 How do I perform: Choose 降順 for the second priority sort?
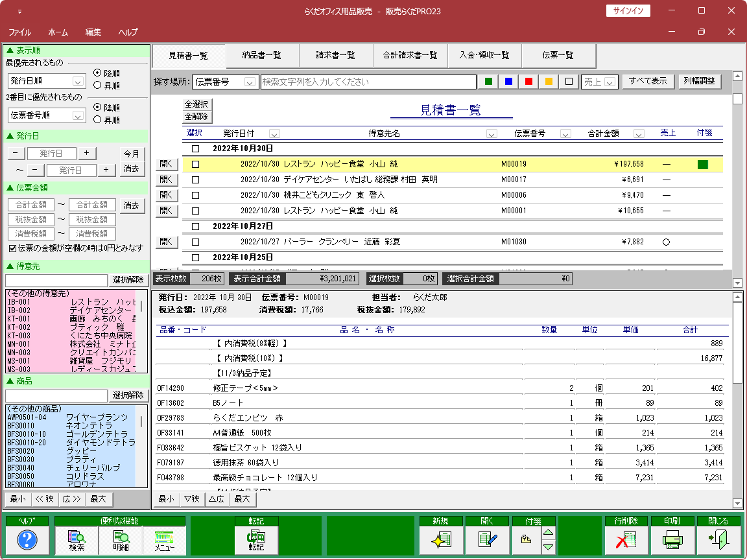point(98,107)
